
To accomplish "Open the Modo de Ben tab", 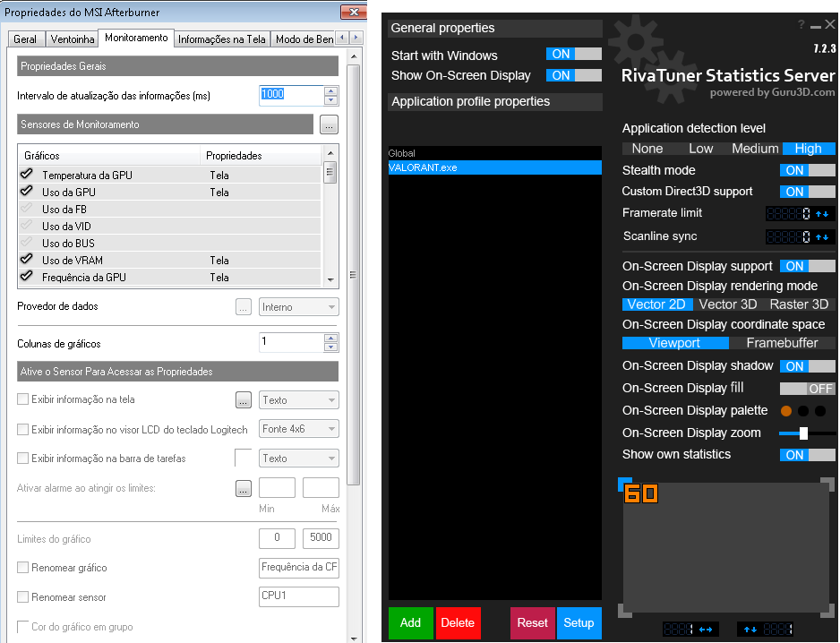I will click(304, 39).
